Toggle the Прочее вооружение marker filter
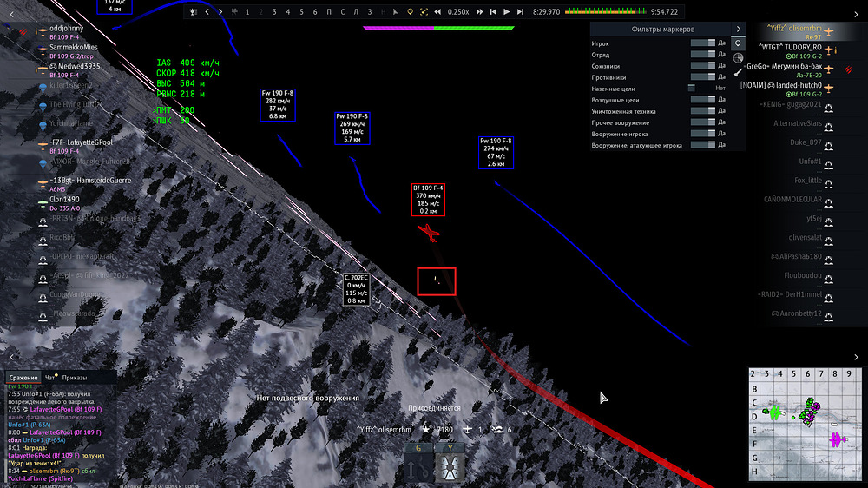 click(x=703, y=122)
